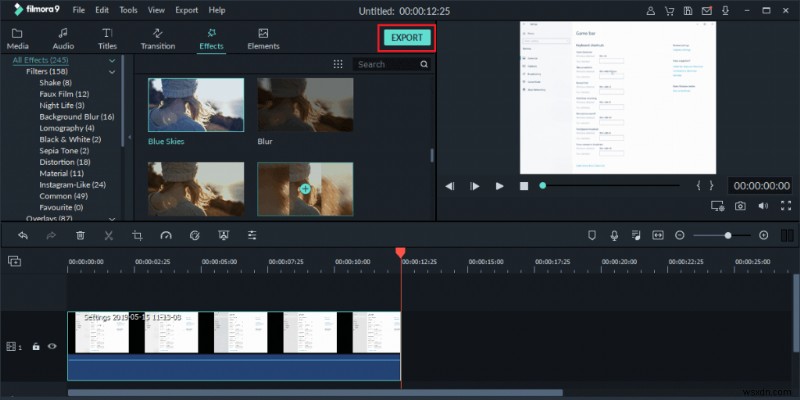Select the Blue Skies effect thumbnail
This screenshot has height=400, width=800.
pos(195,104)
